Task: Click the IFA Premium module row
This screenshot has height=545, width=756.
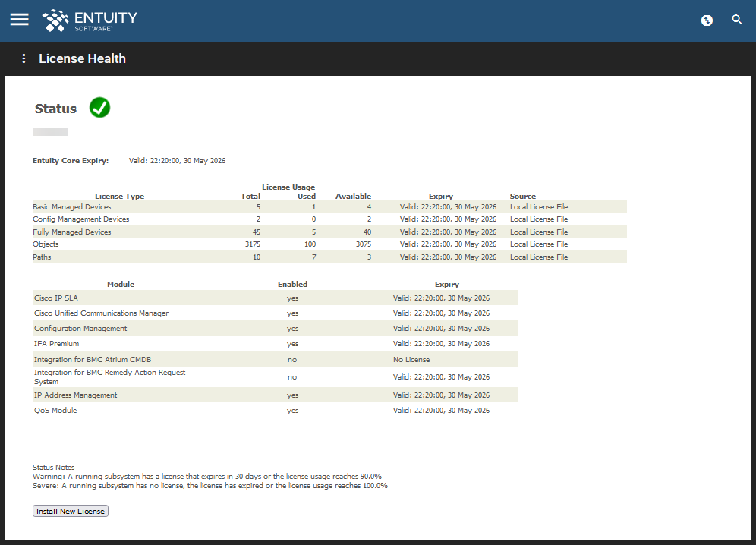Action: coord(275,343)
